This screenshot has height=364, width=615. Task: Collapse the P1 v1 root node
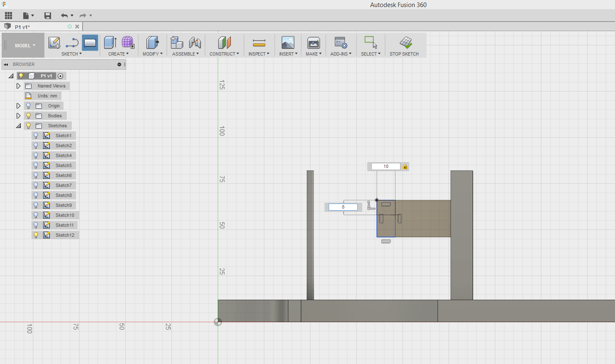[11, 76]
